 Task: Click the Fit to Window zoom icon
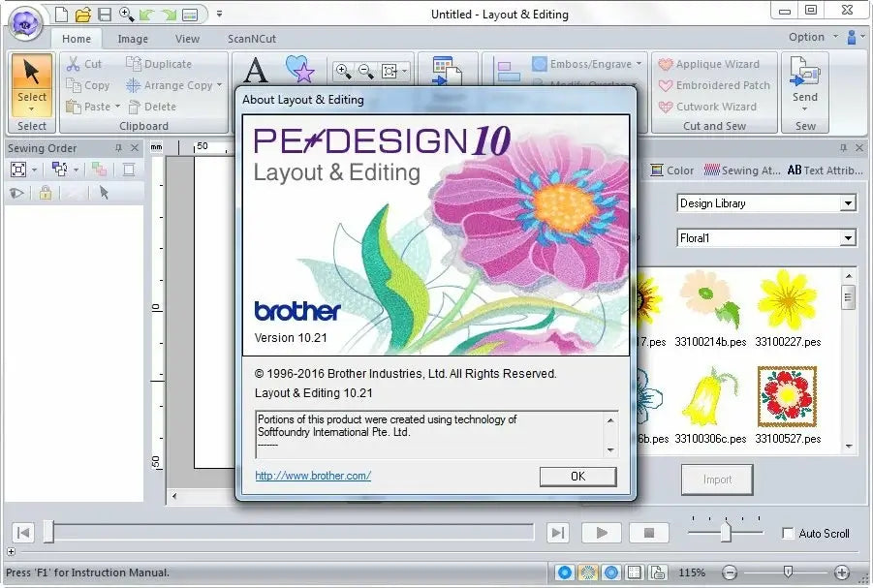point(390,71)
